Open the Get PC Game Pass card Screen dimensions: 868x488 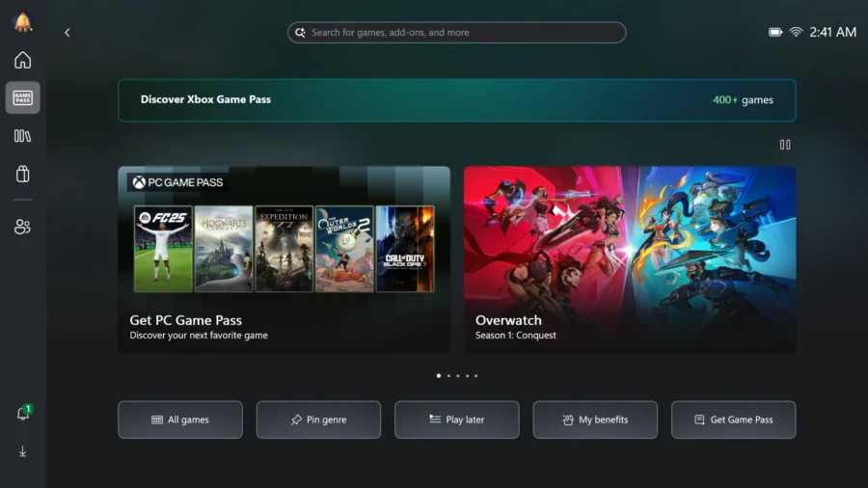(x=284, y=259)
